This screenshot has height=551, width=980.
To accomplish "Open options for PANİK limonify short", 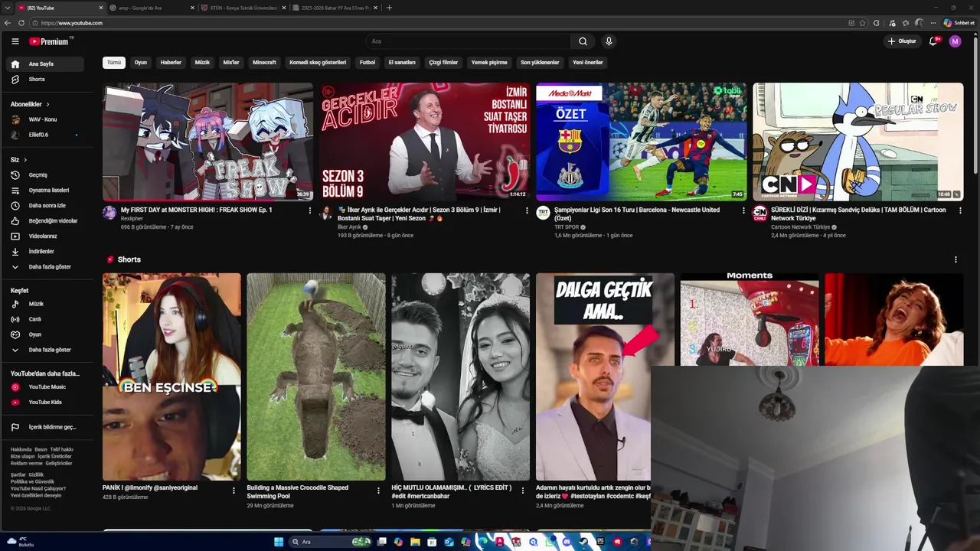I will pyautogui.click(x=234, y=491).
